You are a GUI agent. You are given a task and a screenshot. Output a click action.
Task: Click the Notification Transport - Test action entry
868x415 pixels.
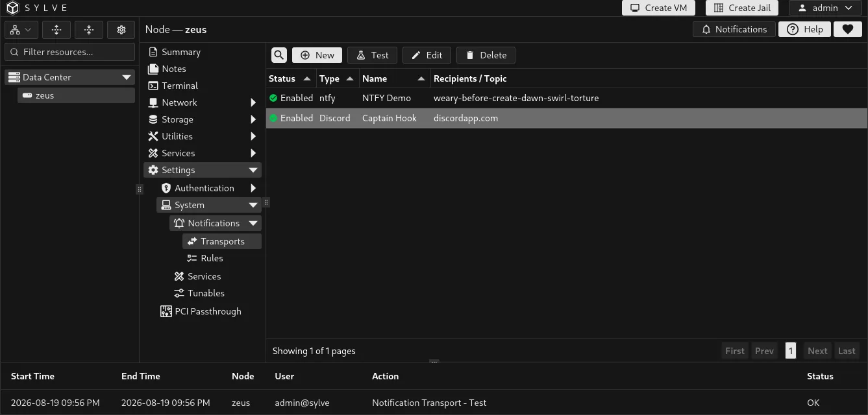(429, 403)
